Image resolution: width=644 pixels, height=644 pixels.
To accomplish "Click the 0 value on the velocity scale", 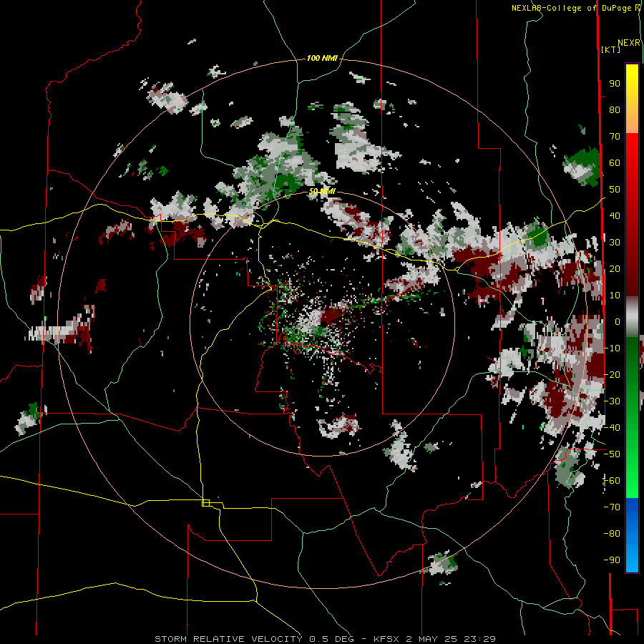I will 618,322.
